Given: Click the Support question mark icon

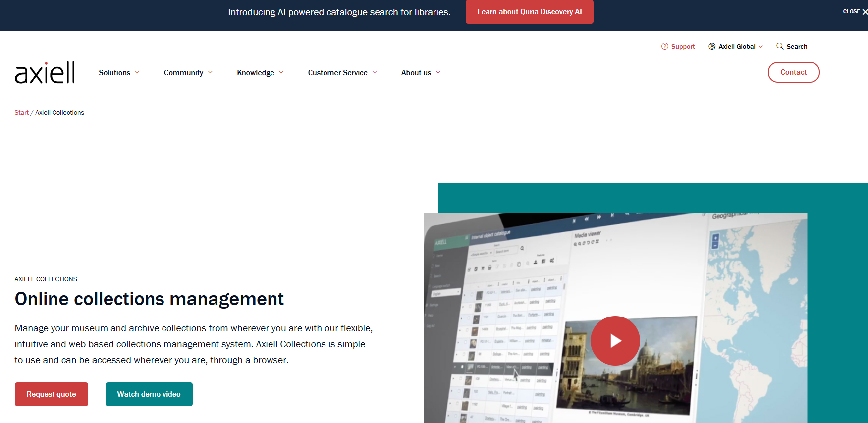Looking at the screenshot, I should click(x=665, y=46).
